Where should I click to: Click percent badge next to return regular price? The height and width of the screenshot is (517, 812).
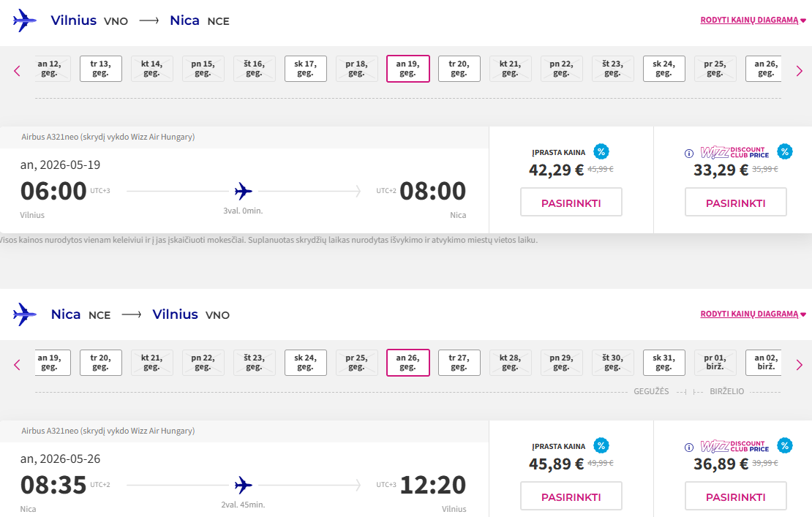coord(601,446)
